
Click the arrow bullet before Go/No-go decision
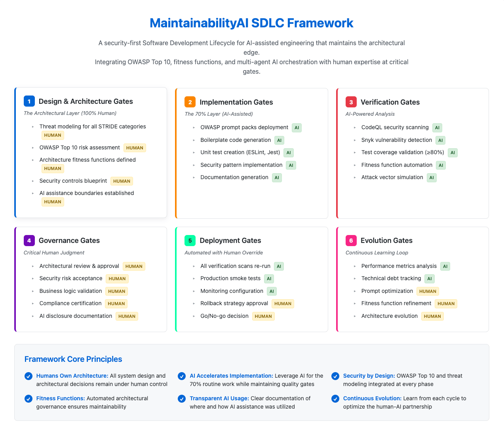tap(194, 316)
